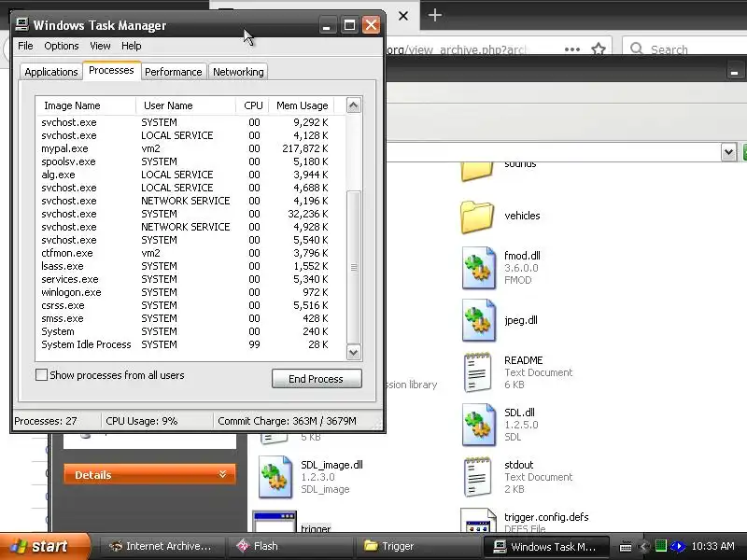
Task: Switch to the Performance tab
Action: [x=174, y=72]
